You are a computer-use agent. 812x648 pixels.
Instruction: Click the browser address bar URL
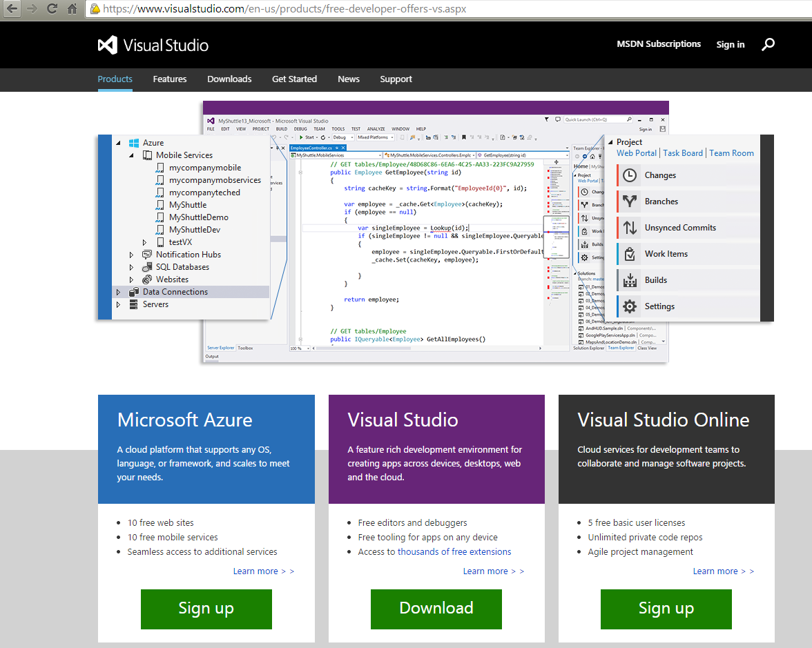pos(284,9)
